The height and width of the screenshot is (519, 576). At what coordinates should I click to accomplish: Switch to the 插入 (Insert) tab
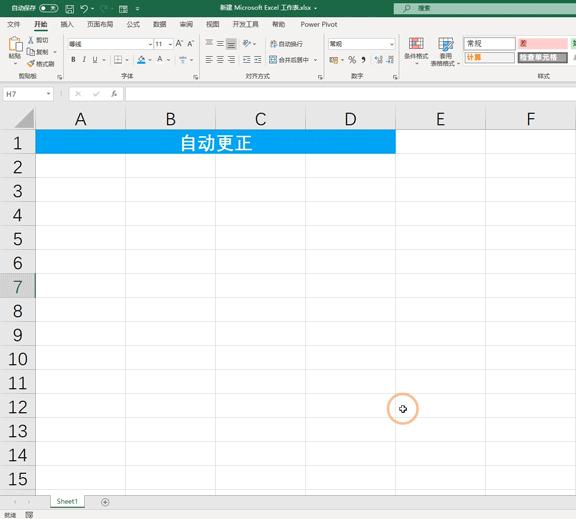pos(67,24)
